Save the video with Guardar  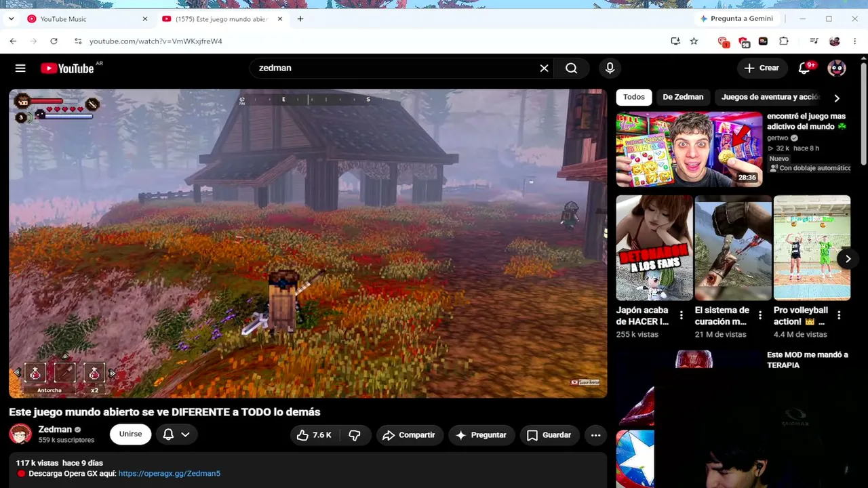click(x=549, y=435)
